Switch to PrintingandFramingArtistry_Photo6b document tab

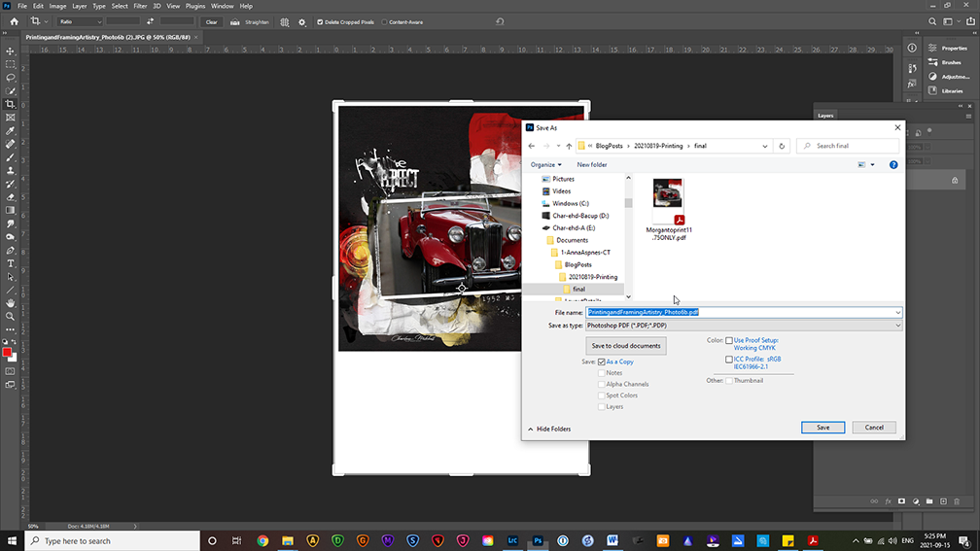tap(108, 38)
